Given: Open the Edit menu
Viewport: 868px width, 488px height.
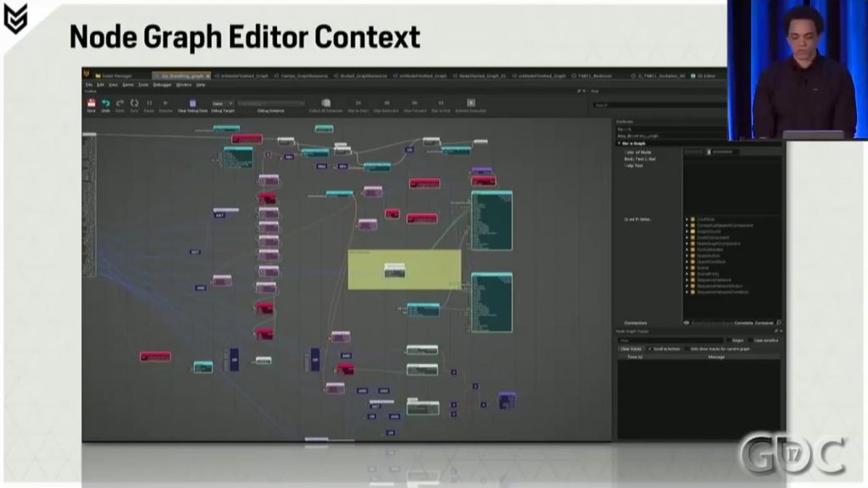Looking at the screenshot, I should pyautogui.click(x=100, y=85).
